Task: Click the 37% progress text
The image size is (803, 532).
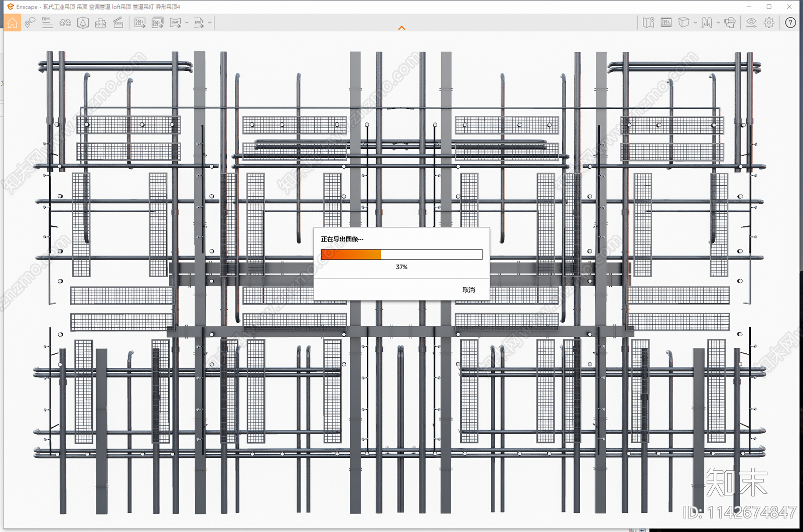Action: coord(401,267)
